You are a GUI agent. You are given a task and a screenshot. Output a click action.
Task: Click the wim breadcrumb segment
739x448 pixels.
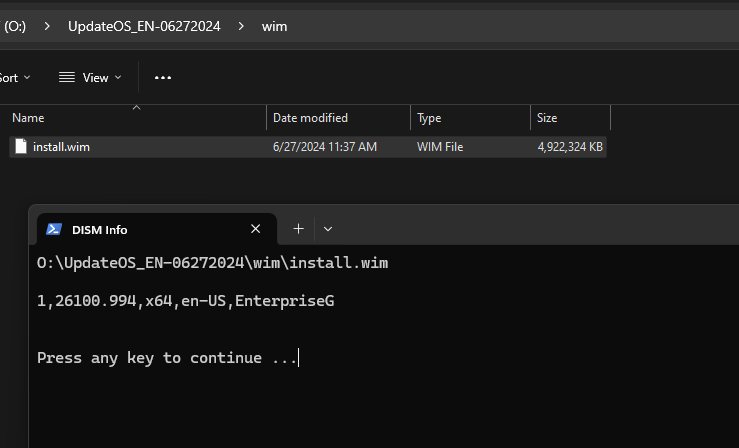click(x=274, y=26)
